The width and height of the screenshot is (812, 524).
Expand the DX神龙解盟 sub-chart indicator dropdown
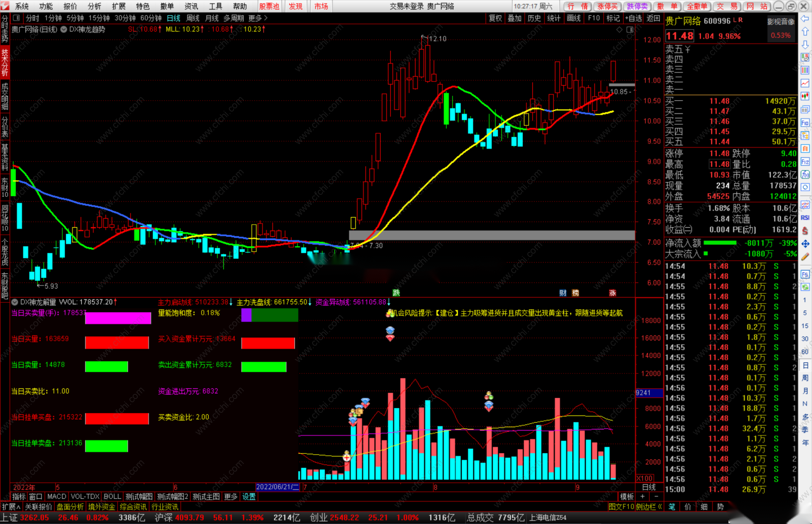15,302
